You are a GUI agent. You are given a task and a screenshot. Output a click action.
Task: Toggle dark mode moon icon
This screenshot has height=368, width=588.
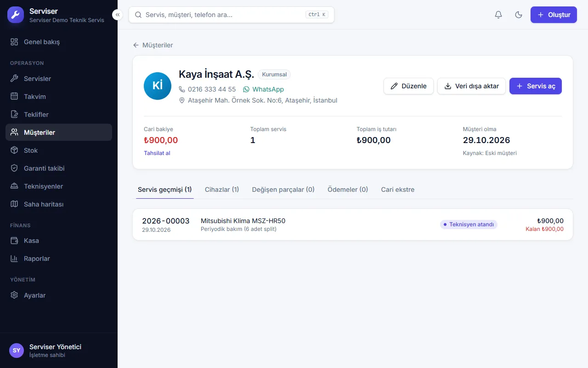coord(519,15)
